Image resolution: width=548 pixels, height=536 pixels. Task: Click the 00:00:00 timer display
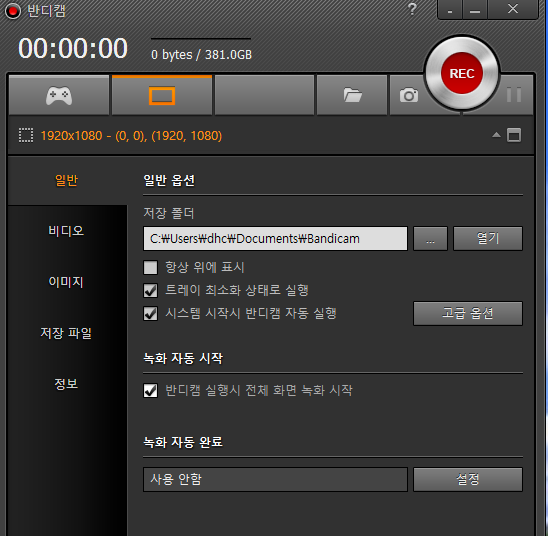coord(73,48)
